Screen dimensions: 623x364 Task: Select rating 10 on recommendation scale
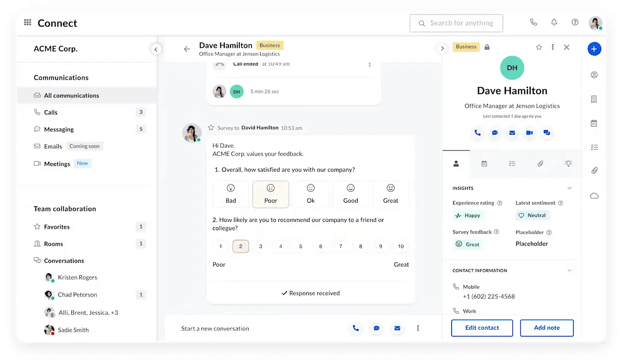coord(400,246)
